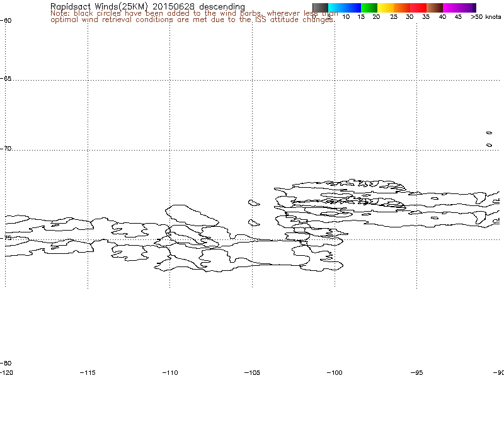The width and height of the screenshot is (504, 441).
Task: Click the '-70' latitude axis label
Action: point(6,149)
